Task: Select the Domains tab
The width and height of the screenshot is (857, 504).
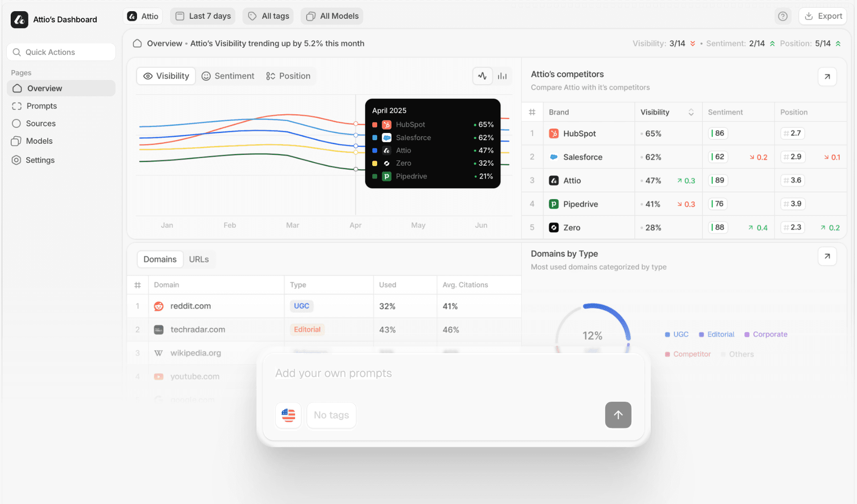Action: tap(160, 259)
